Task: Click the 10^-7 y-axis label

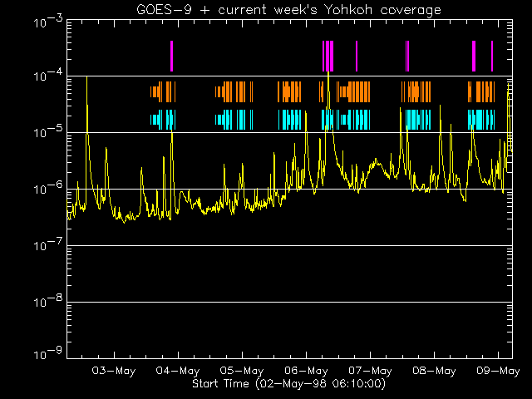Action: click(x=48, y=244)
